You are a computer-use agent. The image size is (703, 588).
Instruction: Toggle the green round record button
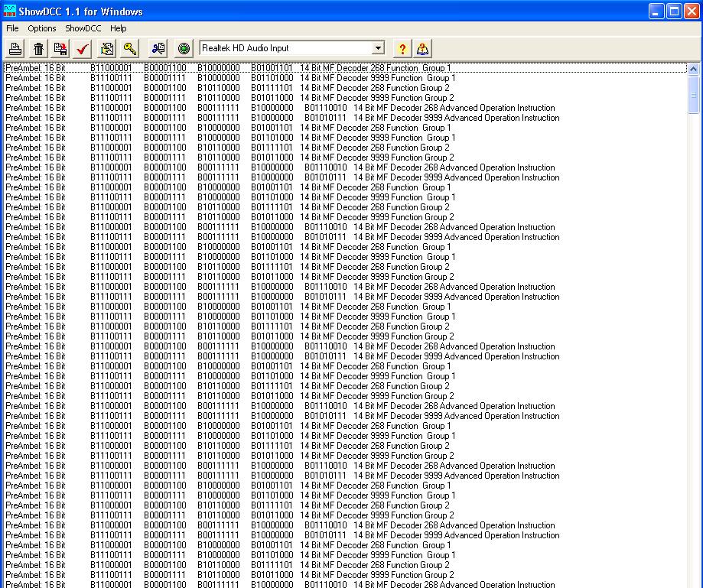pyautogui.click(x=184, y=49)
